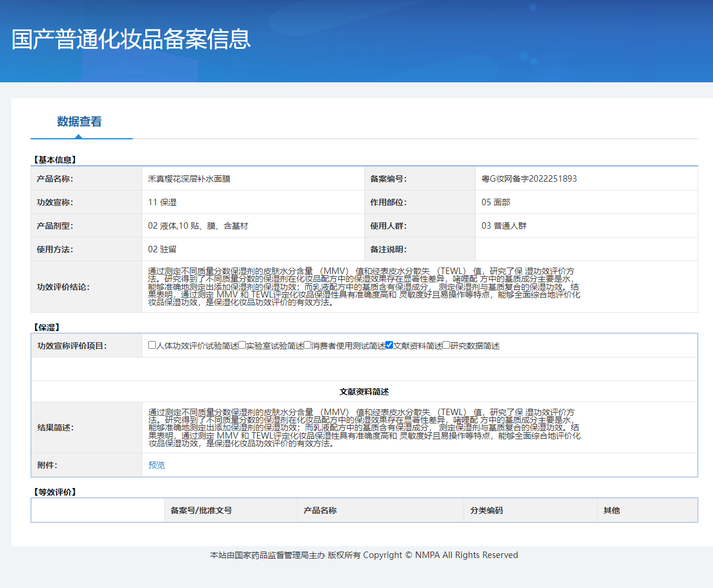Click the 作用部位: label
Screen dimensions: 713x588
(x=388, y=202)
